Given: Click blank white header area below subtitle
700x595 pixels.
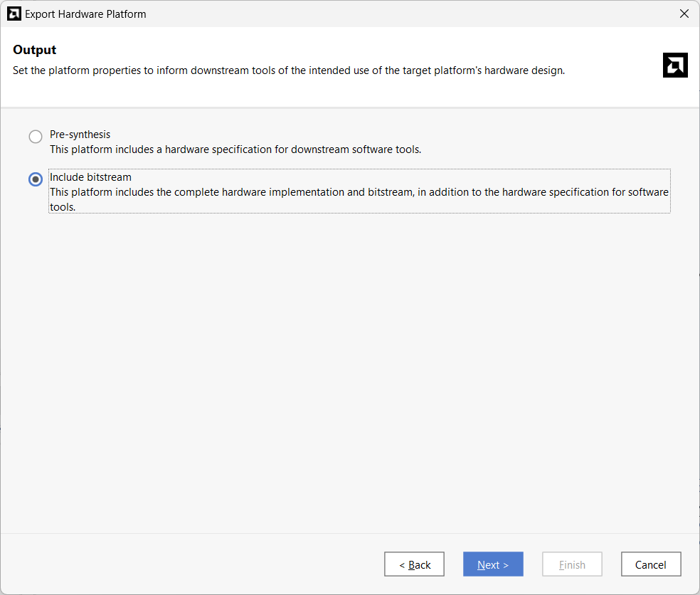Looking at the screenshot, I should pos(312,93).
